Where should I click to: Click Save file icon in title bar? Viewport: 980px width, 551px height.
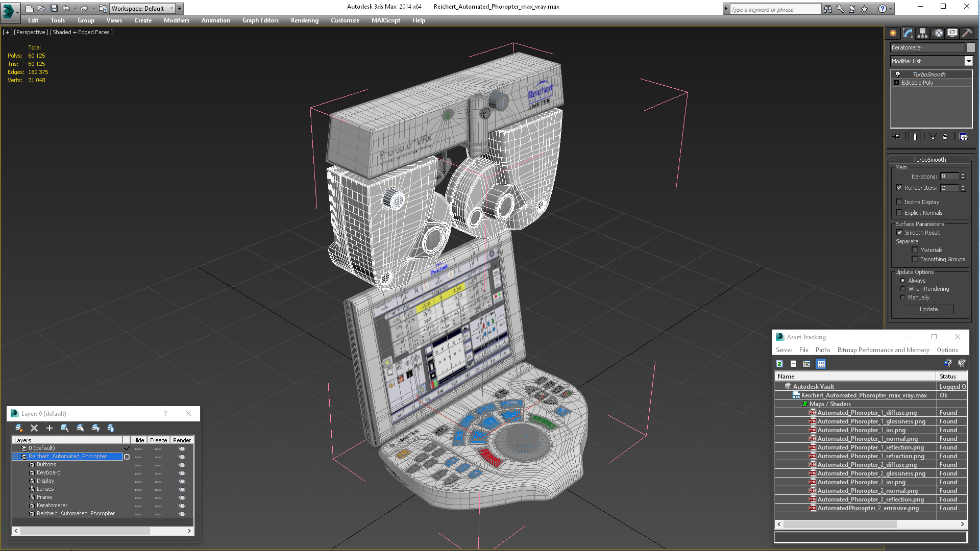point(54,8)
